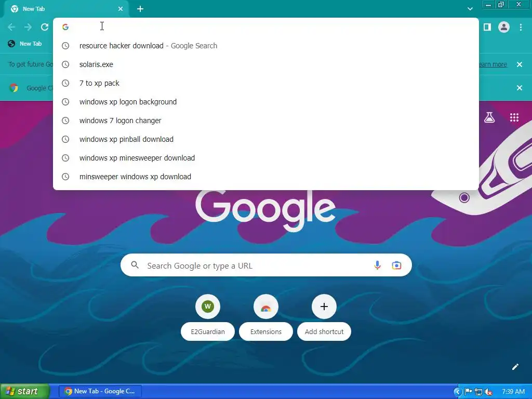Select suggestion solaris.exe
Viewport: 532px width, 399px height.
266,64
